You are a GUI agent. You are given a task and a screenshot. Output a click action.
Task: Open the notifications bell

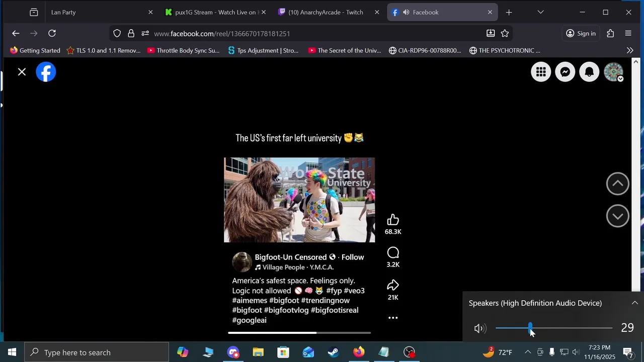(589, 72)
